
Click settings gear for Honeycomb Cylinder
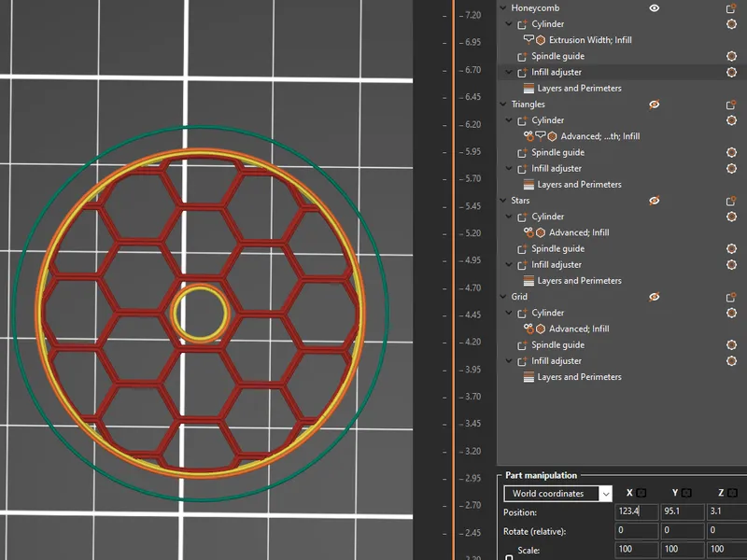(x=732, y=24)
